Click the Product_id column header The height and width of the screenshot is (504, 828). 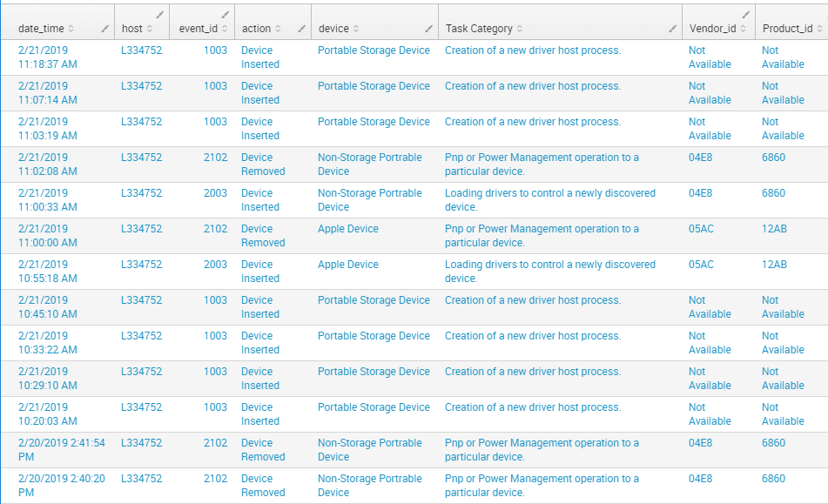point(787,29)
